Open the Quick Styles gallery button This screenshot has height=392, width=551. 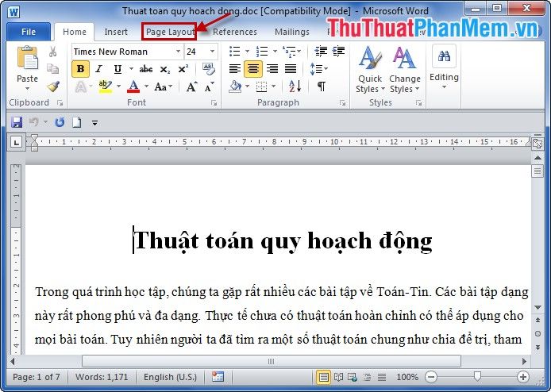coord(368,71)
